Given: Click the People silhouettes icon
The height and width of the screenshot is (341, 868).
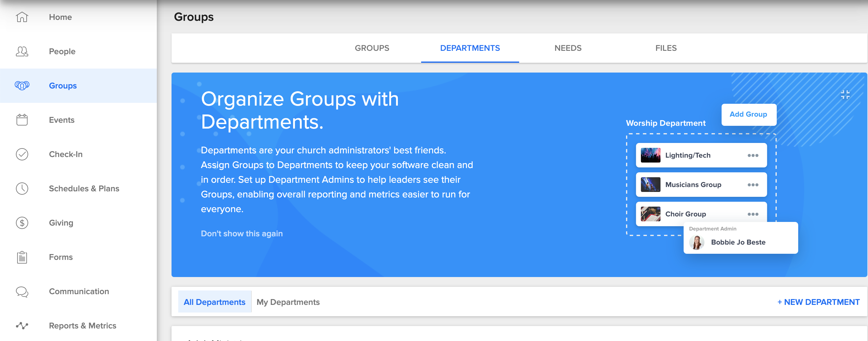Looking at the screenshot, I should [22, 51].
